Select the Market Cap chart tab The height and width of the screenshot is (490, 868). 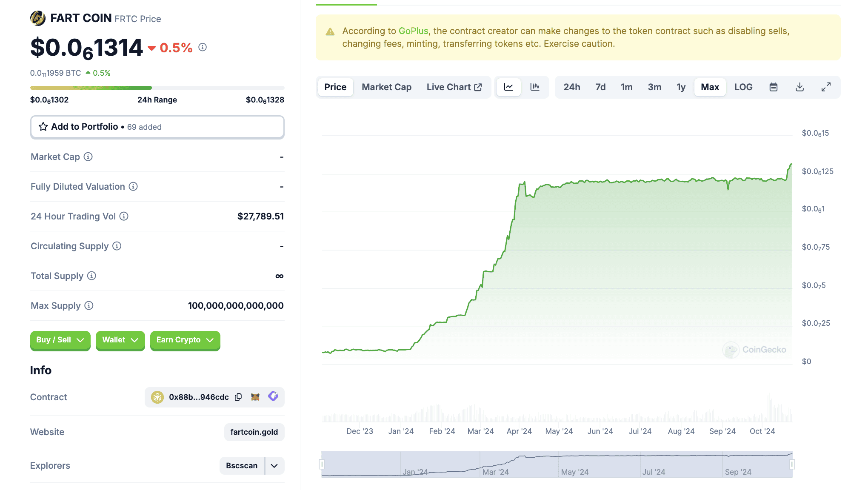[x=386, y=87]
